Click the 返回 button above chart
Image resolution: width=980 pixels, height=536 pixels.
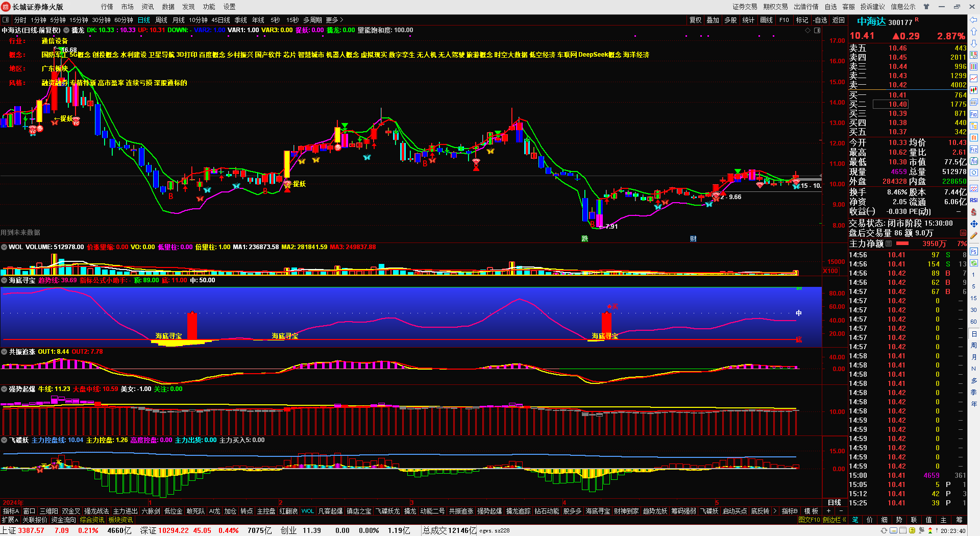(x=839, y=20)
